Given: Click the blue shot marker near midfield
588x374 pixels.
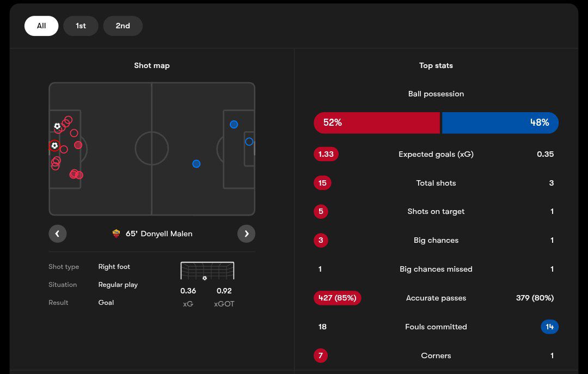Looking at the screenshot, I should [197, 164].
